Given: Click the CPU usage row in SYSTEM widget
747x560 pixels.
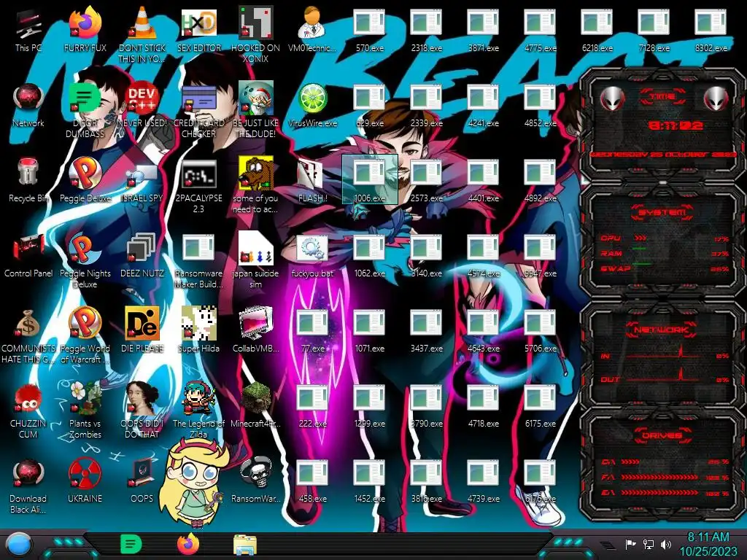Looking at the screenshot, I should point(665,238).
